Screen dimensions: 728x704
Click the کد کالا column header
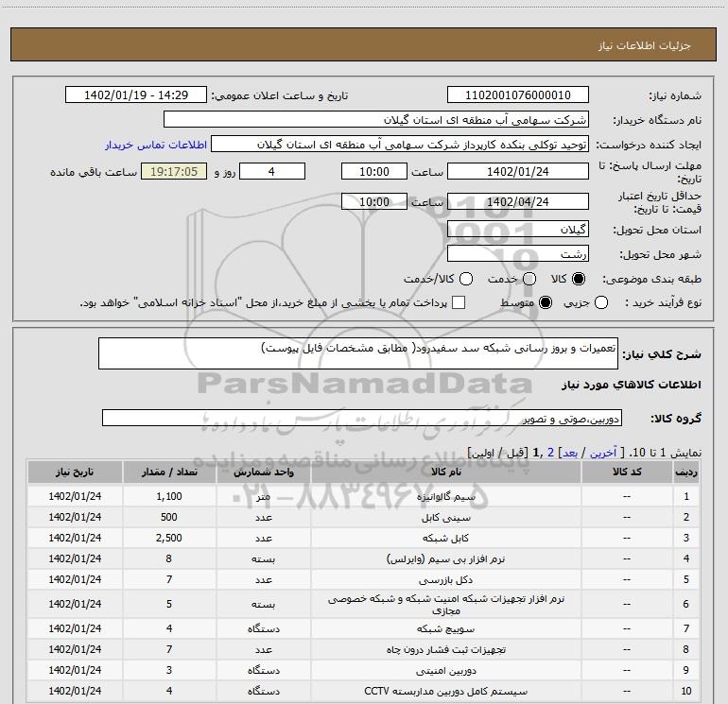(x=627, y=472)
